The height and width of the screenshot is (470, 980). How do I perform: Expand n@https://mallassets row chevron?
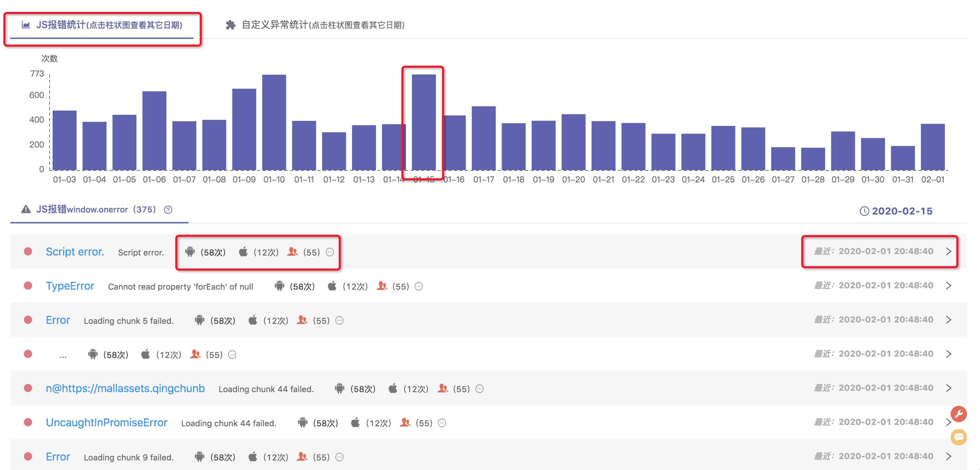coord(949,388)
